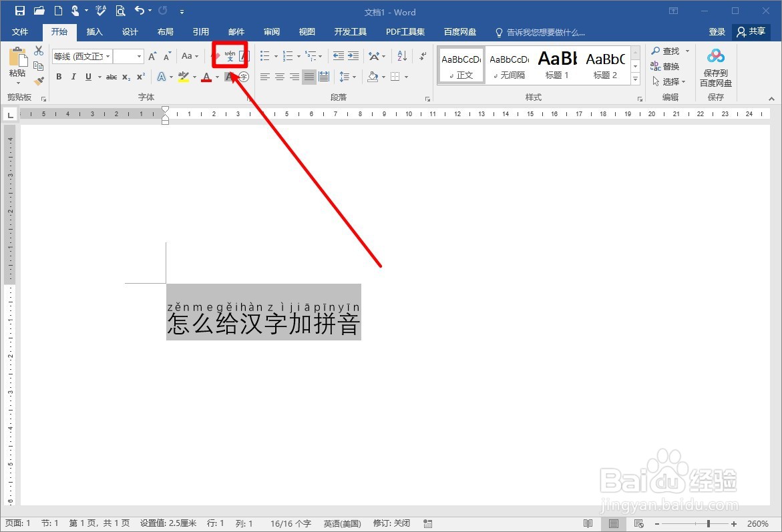The height and width of the screenshot is (532, 782).
Task: Toggle Italic formatting
Action: pos(73,77)
